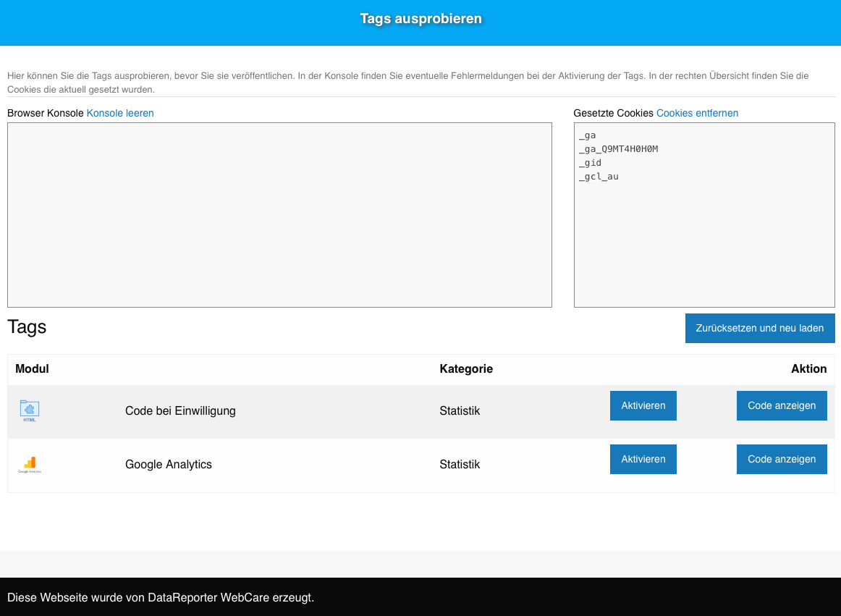The image size is (841, 616).
Task: Click inside the Browser Konsole panel
Action: point(279,214)
